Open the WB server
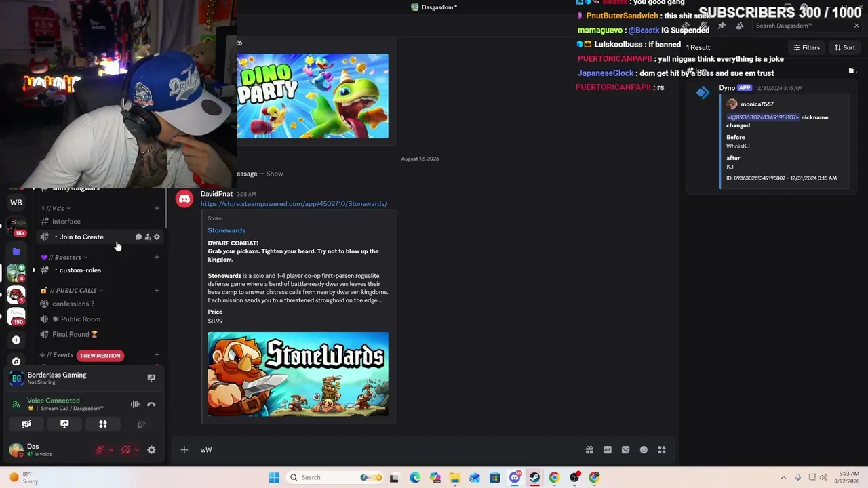 coord(16,202)
